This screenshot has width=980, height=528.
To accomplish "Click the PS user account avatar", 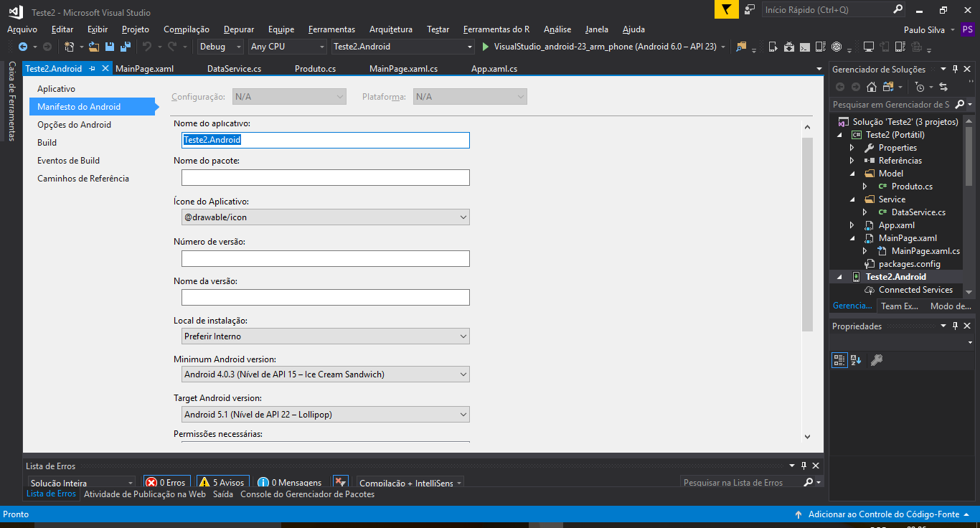I will click(x=969, y=29).
